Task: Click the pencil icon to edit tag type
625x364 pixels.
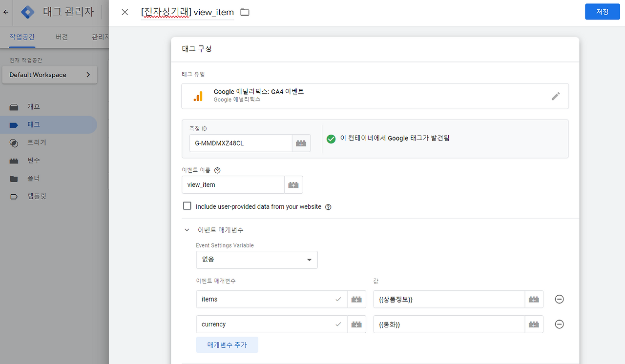Action: pos(556,96)
